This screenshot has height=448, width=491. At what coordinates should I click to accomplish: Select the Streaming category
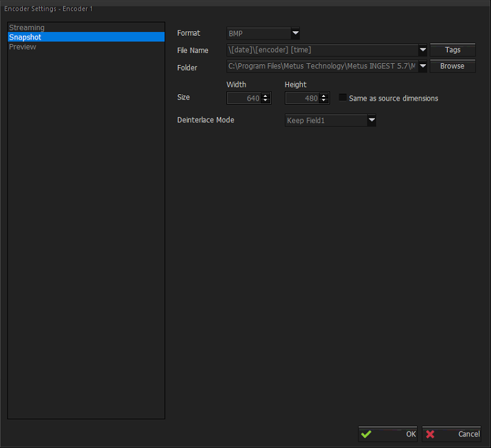86,27
